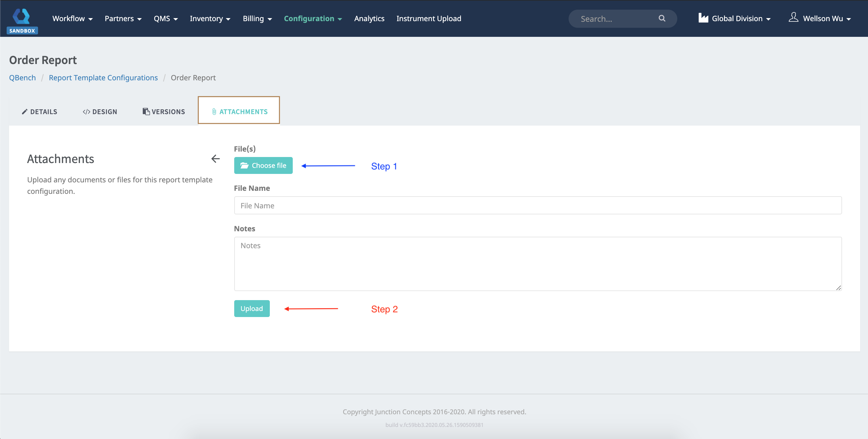Open the Inventory menu

[210, 18]
